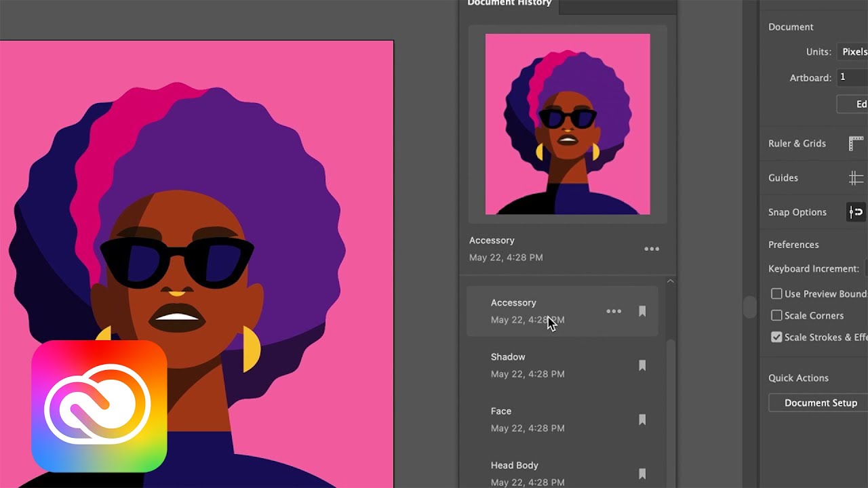Open the Units dropdown showing Pixels
Screen dimensions: 868x488
[852, 52]
